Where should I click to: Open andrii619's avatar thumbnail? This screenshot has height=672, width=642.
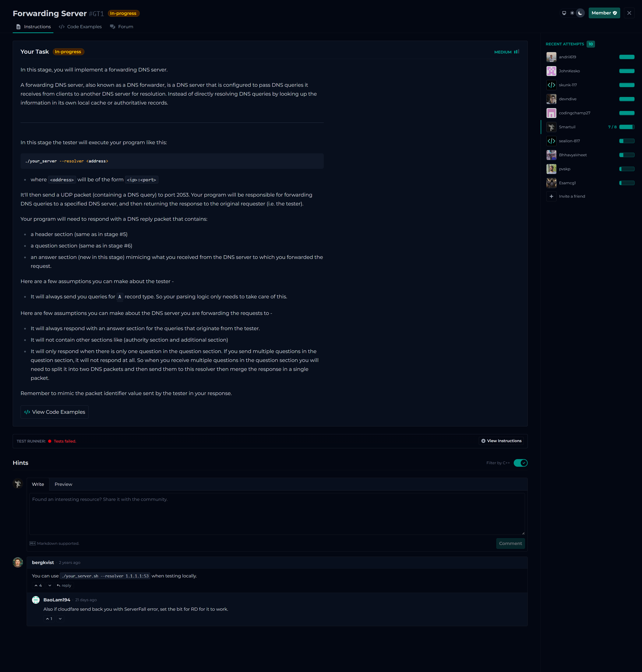[x=551, y=57]
